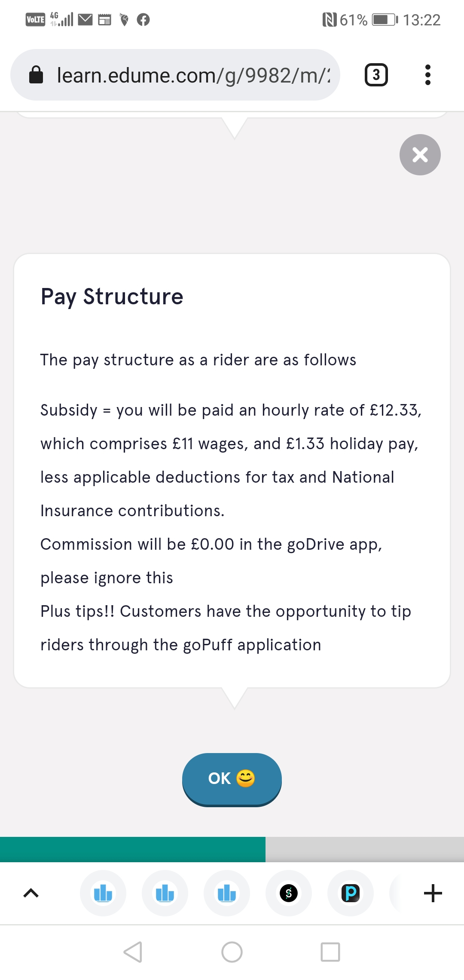The height and width of the screenshot is (980, 464).
Task: Tap the Facebook notification status icon
Action: (143, 20)
